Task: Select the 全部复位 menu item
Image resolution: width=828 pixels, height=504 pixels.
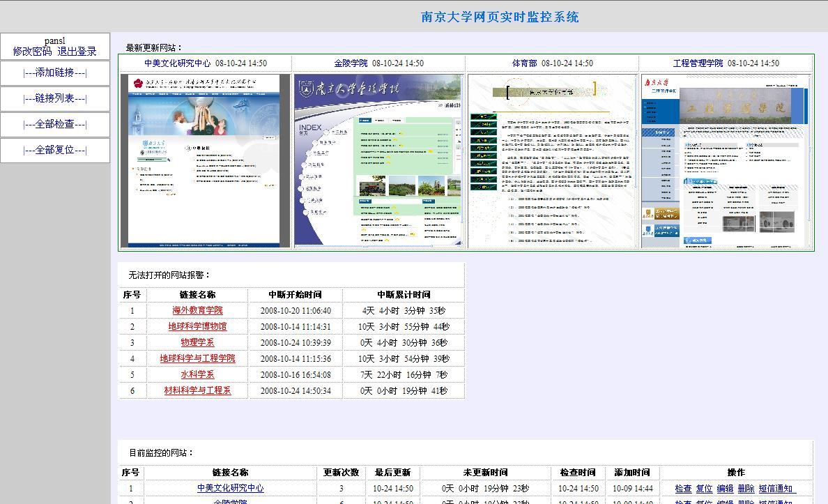Action: click(x=55, y=150)
